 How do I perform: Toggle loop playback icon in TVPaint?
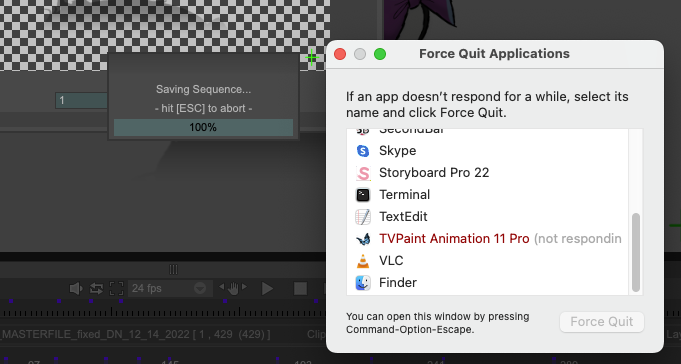pos(96,288)
